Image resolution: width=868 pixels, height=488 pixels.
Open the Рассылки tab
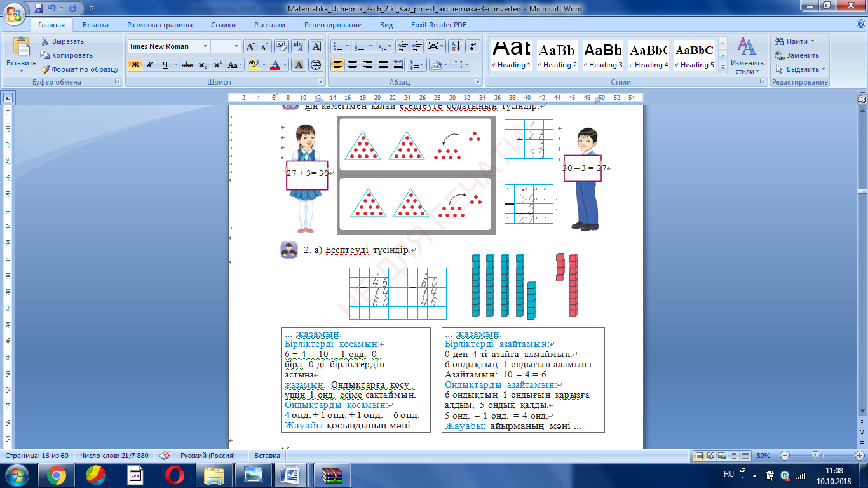[269, 25]
